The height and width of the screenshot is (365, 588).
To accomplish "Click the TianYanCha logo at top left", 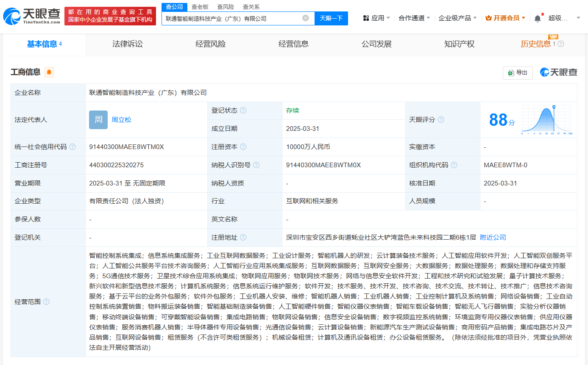I will click(31, 16).
